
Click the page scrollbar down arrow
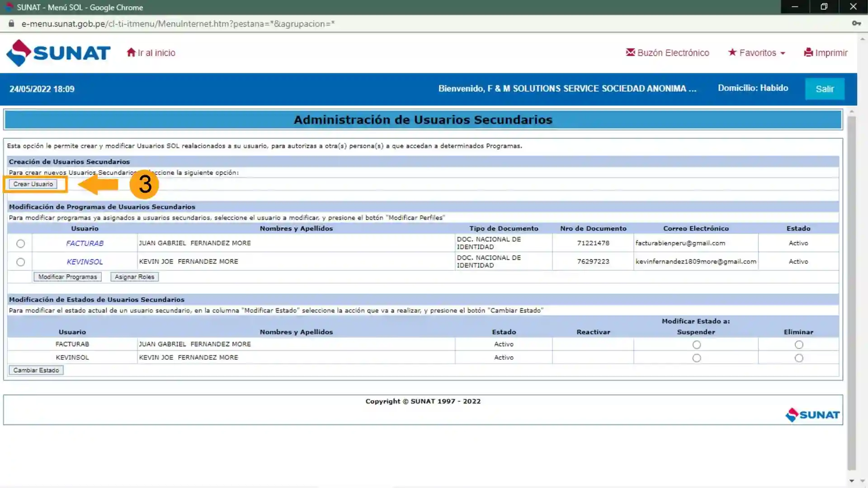[x=863, y=481]
